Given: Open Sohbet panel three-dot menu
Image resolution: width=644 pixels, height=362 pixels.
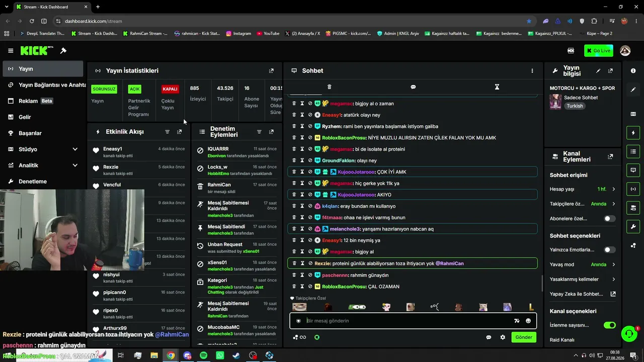Looking at the screenshot, I should click(x=532, y=71).
